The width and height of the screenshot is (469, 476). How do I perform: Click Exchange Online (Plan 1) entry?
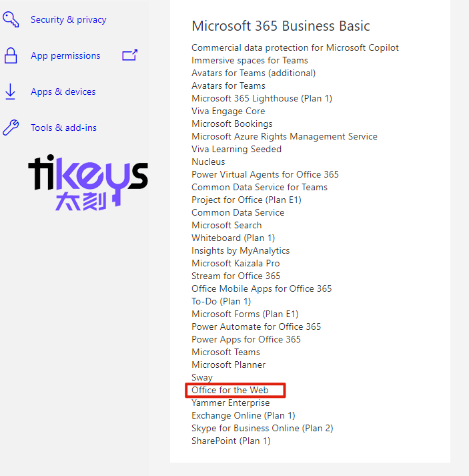[x=243, y=415]
